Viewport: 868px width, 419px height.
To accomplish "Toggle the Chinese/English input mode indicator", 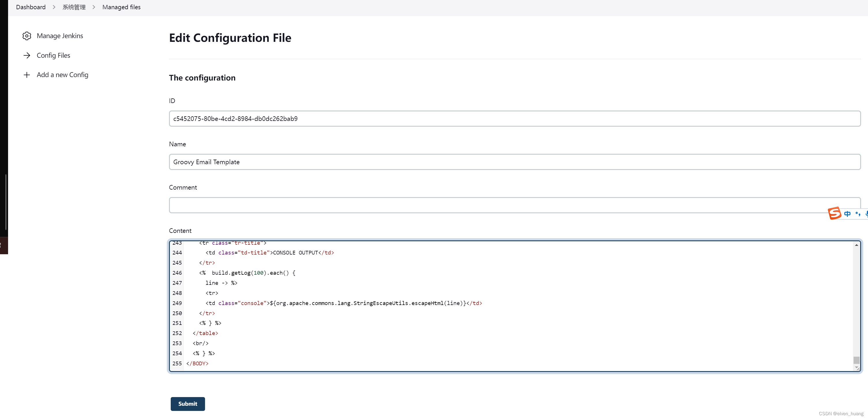I will point(847,214).
